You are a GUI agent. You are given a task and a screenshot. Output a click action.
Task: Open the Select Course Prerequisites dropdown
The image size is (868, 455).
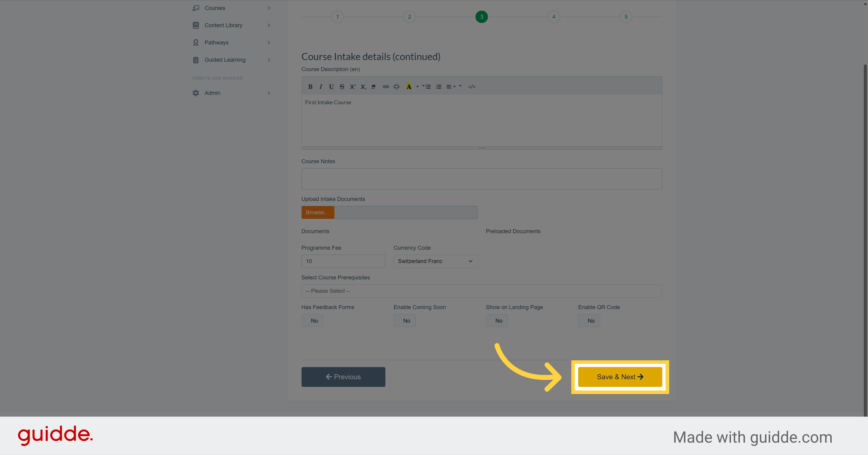[x=481, y=291]
